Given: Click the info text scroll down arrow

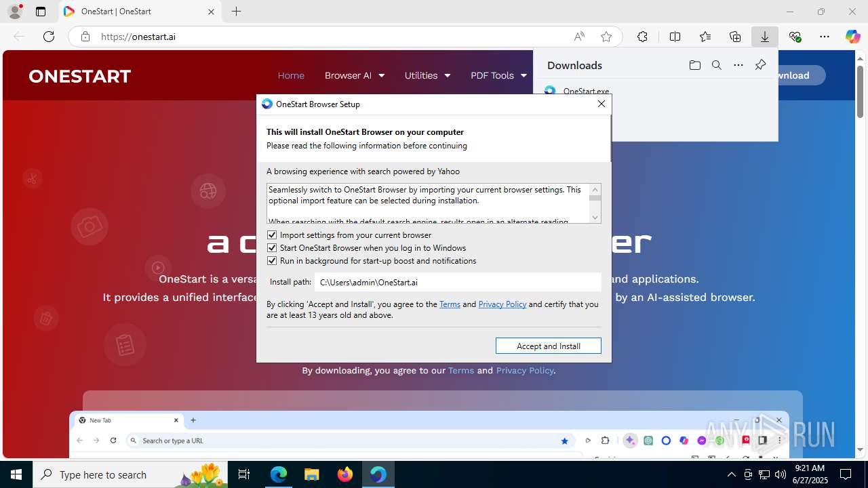Looking at the screenshot, I should tap(595, 218).
